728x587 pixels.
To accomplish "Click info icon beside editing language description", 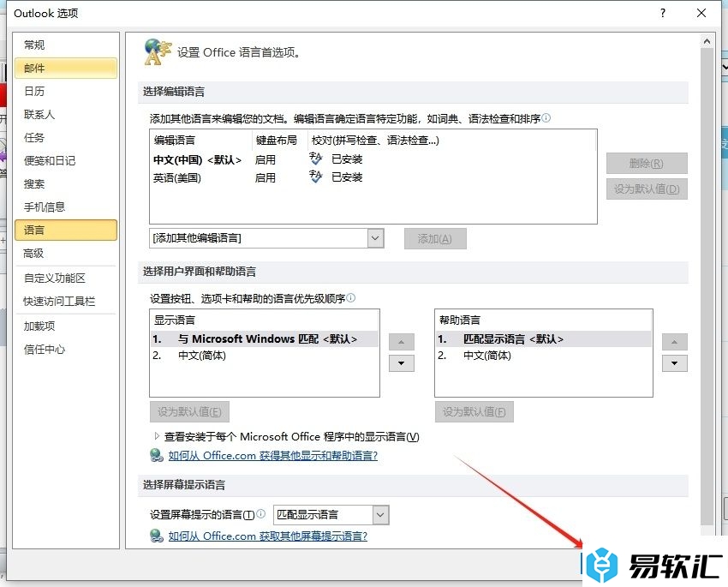I will pyautogui.click(x=546, y=118).
